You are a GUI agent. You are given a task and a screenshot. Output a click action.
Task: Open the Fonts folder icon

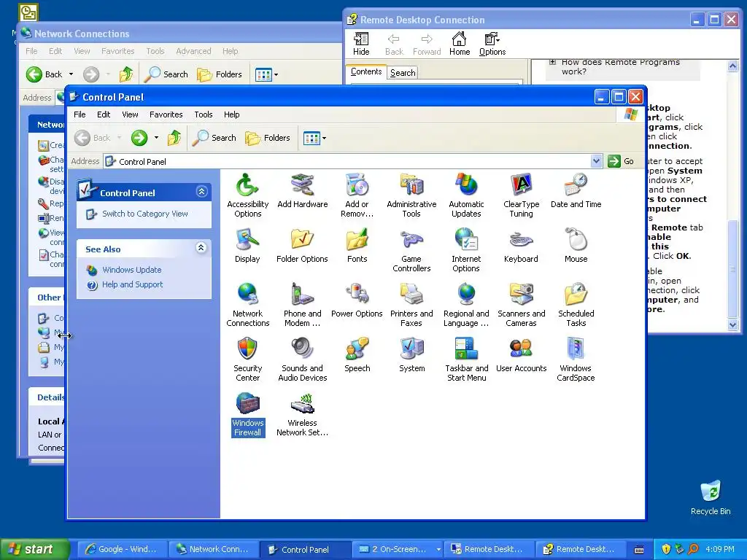357,246
